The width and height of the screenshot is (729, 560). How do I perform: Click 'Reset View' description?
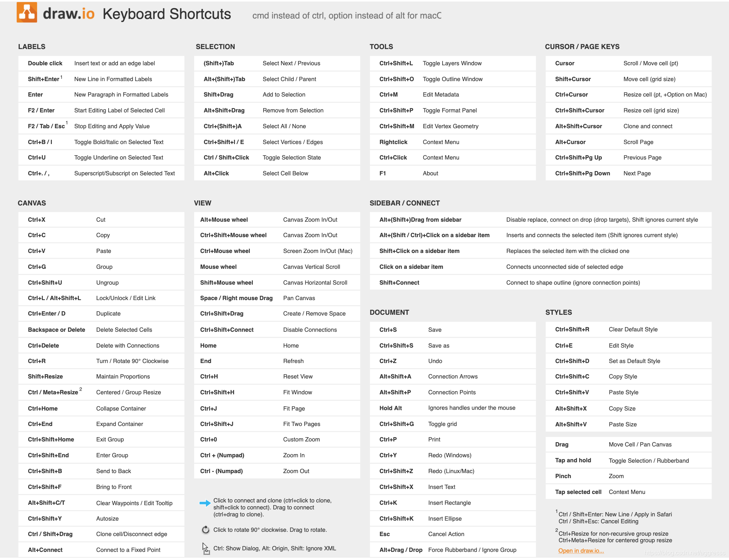coord(298,377)
